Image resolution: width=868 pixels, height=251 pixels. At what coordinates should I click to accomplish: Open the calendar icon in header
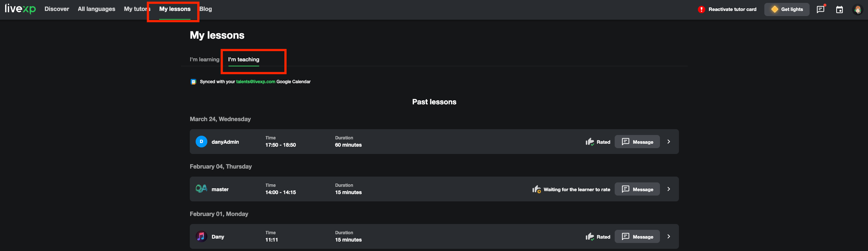[x=840, y=9]
